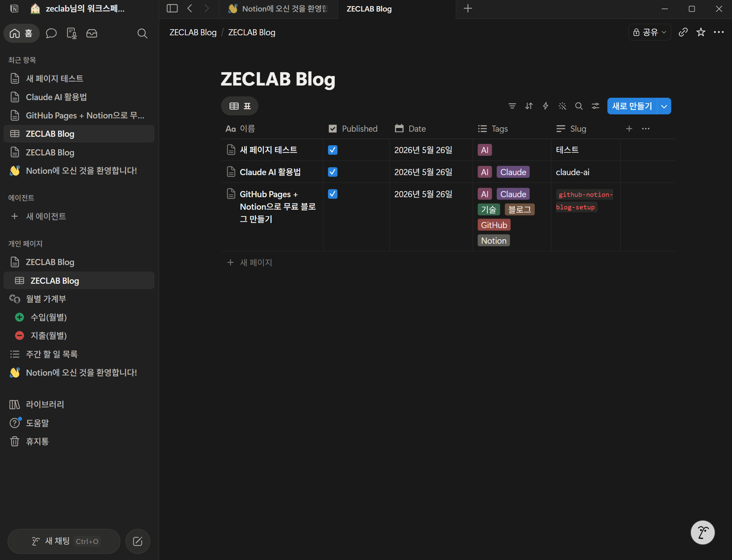Click the github-notion-blog-setup slug cell
Image resolution: width=732 pixels, height=560 pixels.
coord(586,217)
